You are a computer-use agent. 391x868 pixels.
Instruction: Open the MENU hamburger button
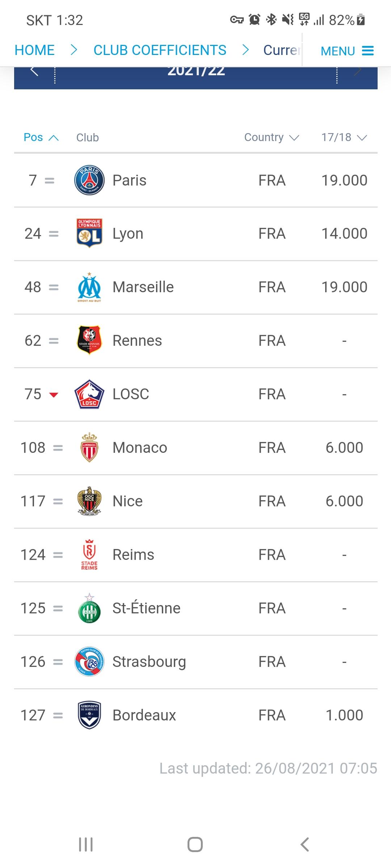[x=347, y=51]
